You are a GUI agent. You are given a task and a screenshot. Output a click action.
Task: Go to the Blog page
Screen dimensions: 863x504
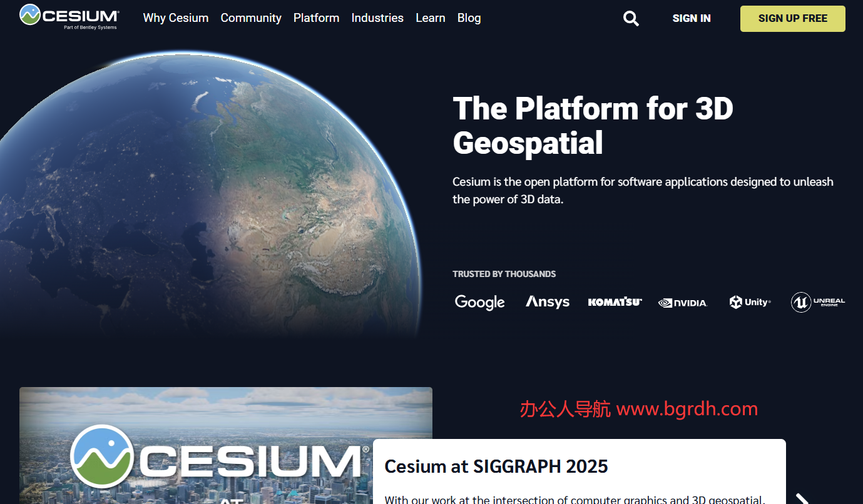(x=469, y=18)
